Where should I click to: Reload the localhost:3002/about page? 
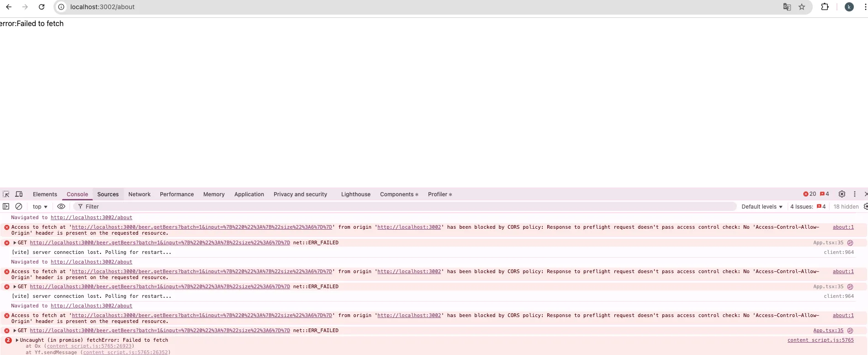[x=42, y=7]
